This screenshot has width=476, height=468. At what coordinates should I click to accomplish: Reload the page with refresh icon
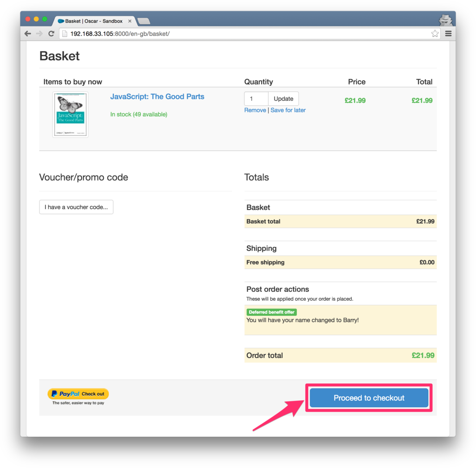pyautogui.click(x=51, y=33)
